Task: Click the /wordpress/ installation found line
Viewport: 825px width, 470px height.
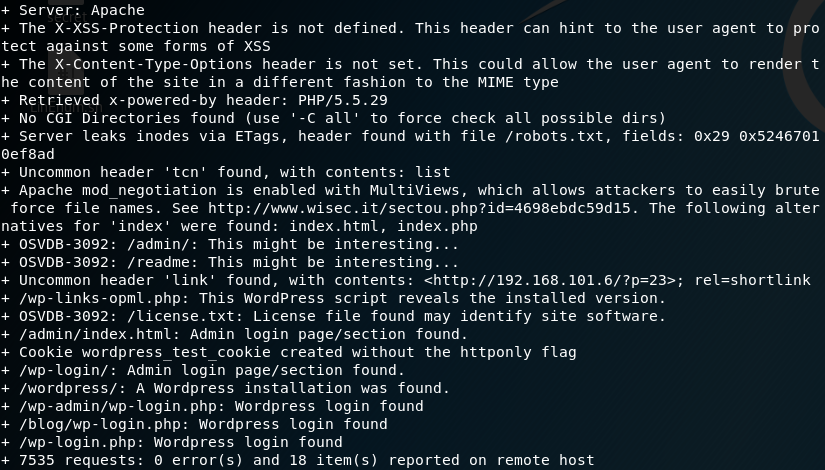Action: click(225, 388)
